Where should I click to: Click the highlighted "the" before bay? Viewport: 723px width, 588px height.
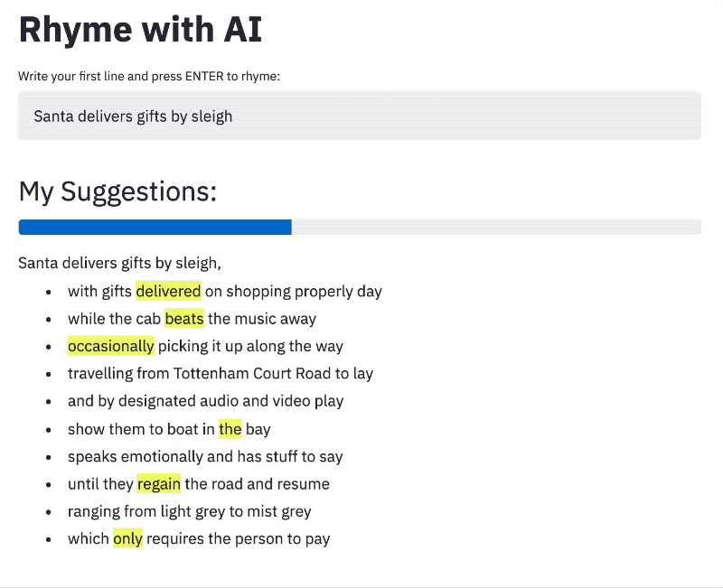230,429
